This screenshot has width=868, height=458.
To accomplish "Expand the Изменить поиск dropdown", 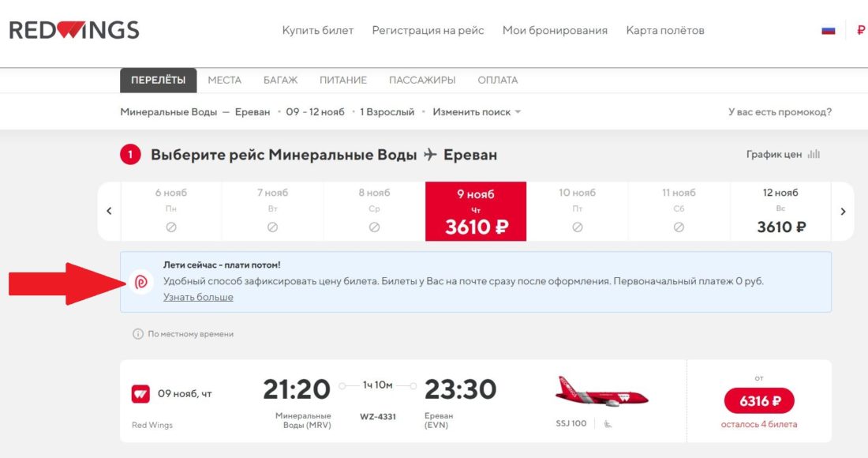I will coord(472,111).
